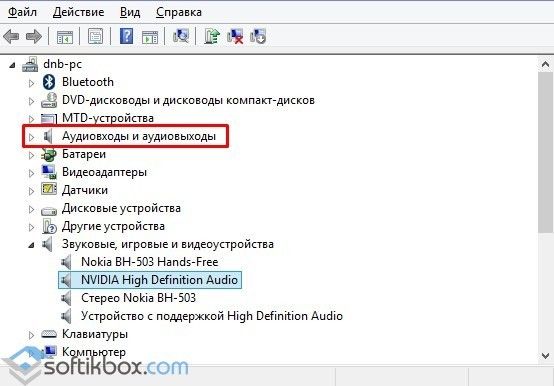
Task: Expand the Bluetooth category
Action: click(31, 83)
